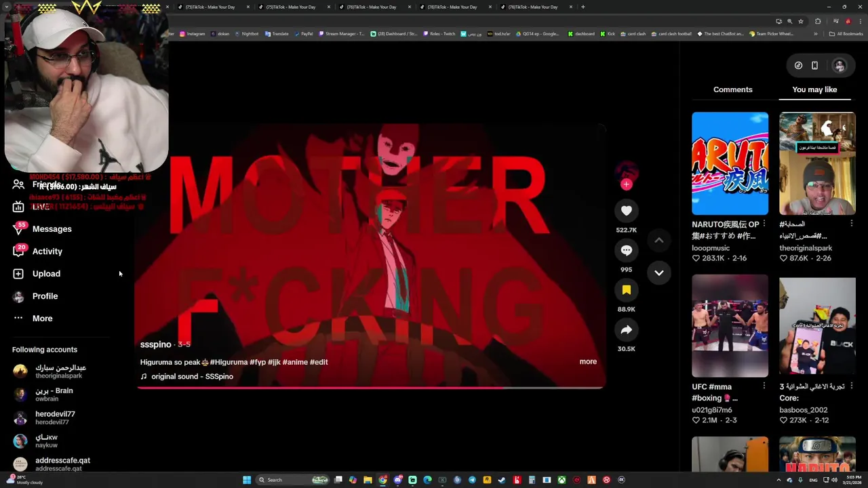
Task: Open three-dot options on theoriginalspark video card
Action: point(852,224)
